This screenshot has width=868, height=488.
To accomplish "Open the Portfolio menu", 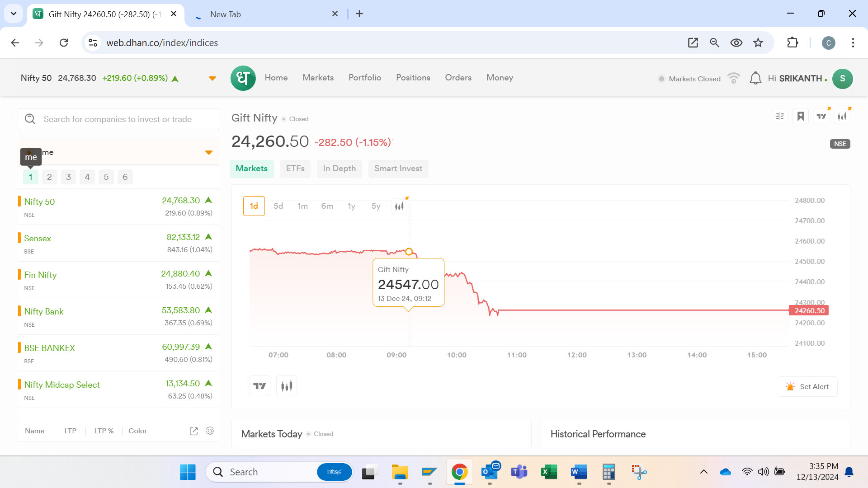I will [x=364, y=78].
